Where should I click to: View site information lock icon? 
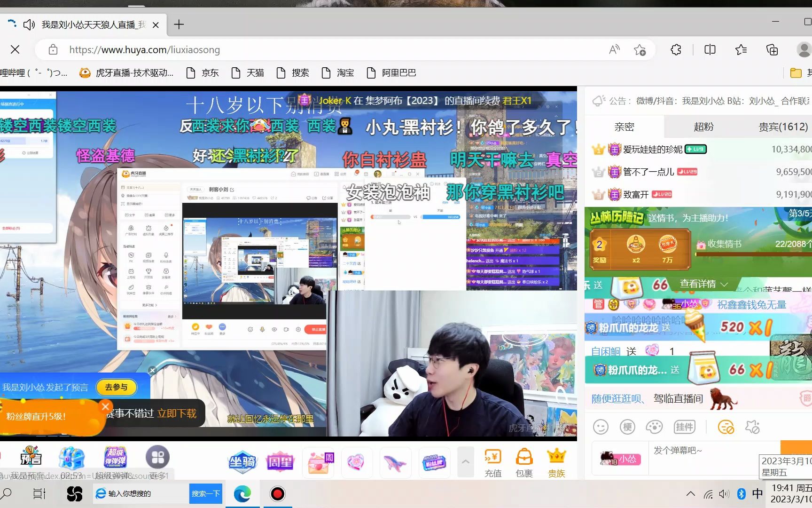53,49
